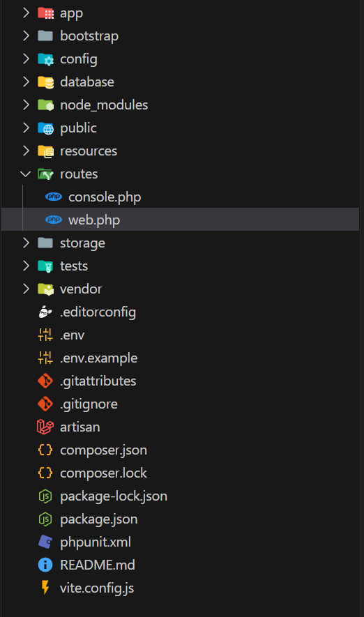Click the green routes folder icon
Screen dimensions: 364x617
45,174
